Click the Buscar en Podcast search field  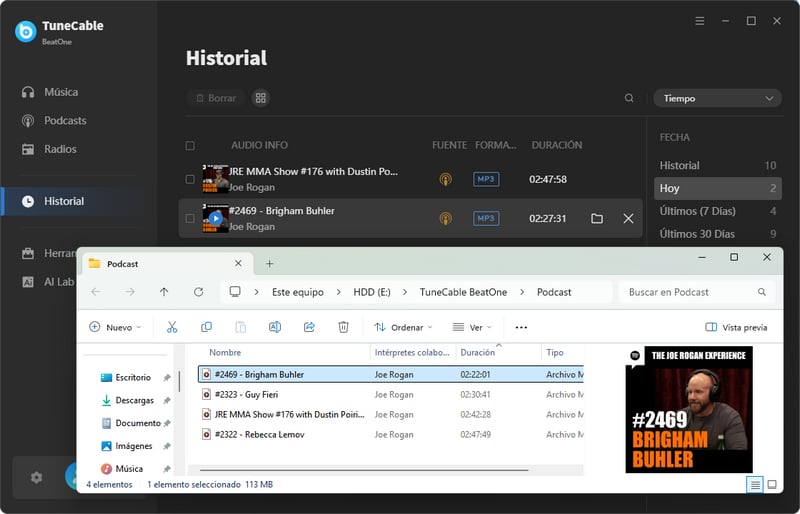pos(697,292)
